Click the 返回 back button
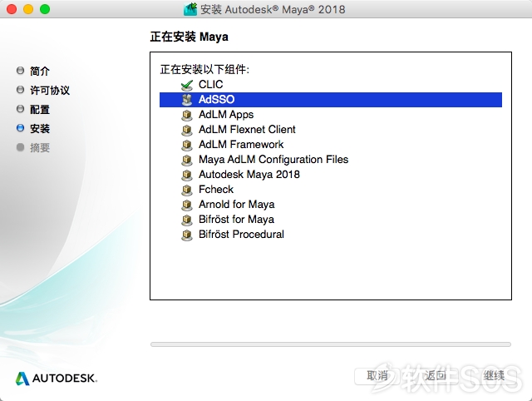This screenshot has width=532, height=401. pyautogui.click(x=436, y=376)
